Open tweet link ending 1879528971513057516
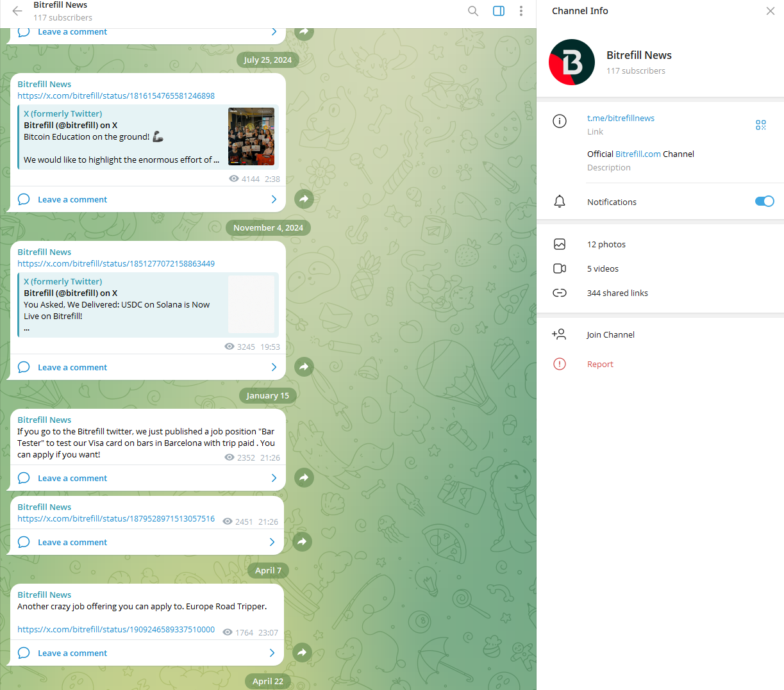 [x=116, y=518]
